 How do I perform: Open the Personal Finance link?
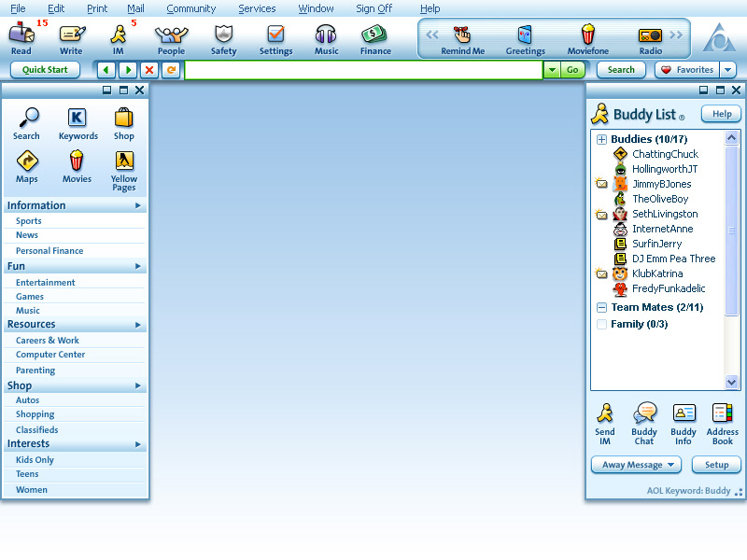point(49,251)
